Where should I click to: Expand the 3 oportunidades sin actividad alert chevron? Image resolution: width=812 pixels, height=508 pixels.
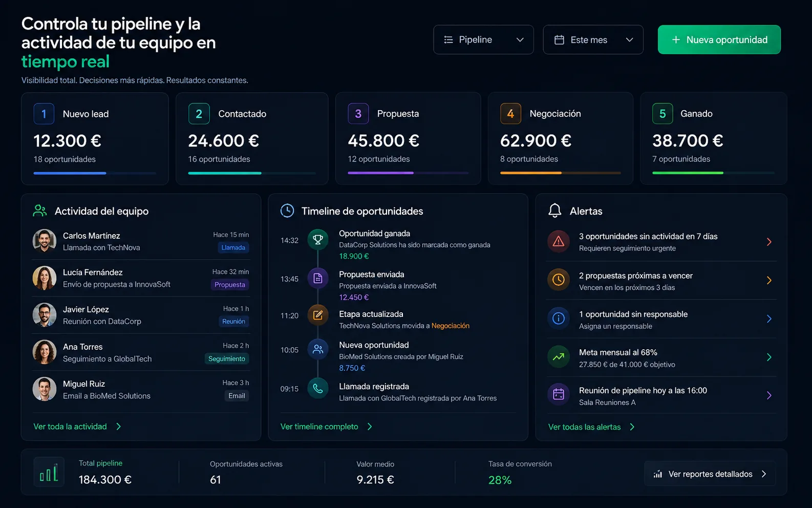coord(769,242)
